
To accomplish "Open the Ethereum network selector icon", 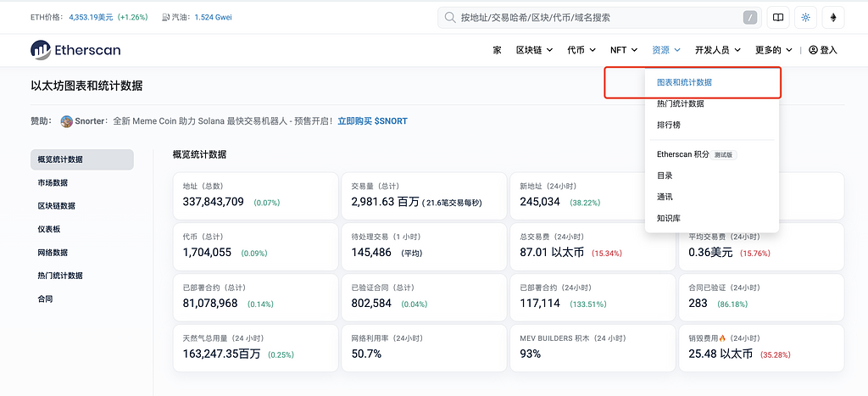I will [833, 17].
